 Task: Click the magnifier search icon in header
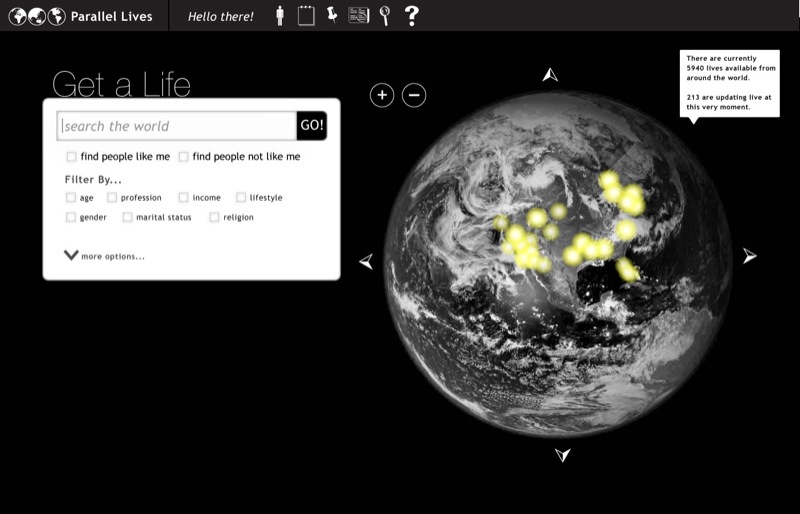tap(385, 15)
